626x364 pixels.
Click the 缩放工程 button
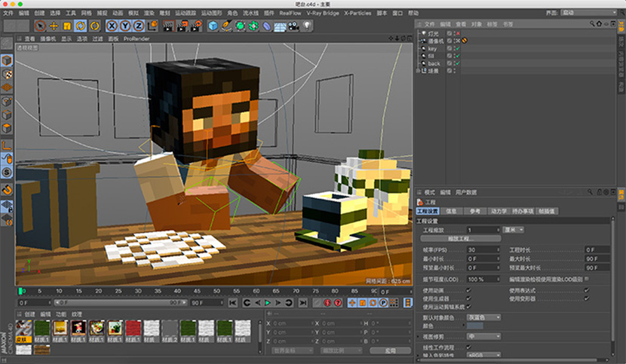461,239
